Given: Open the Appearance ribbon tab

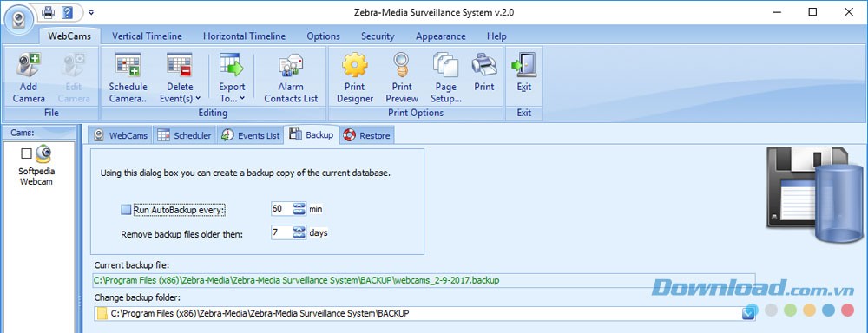Looking at the screenshot, I should pyautogui.click(x=441, y=36).
